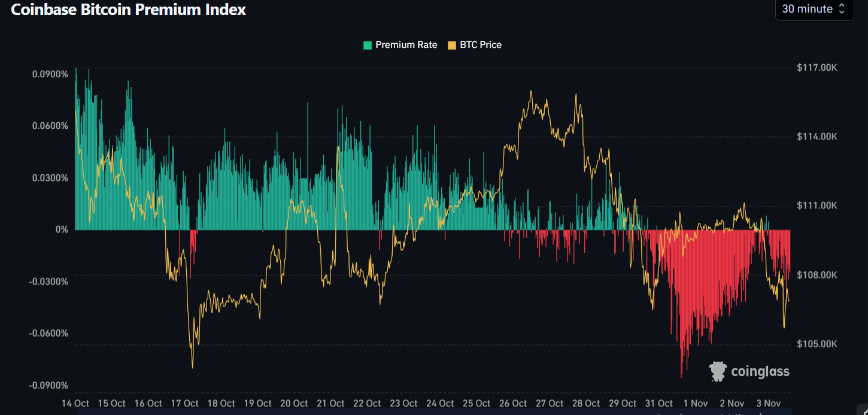Hide the red negative premium bars via legend
The height and width of the screenshot is (415, 868).
[x=400, y=45]
